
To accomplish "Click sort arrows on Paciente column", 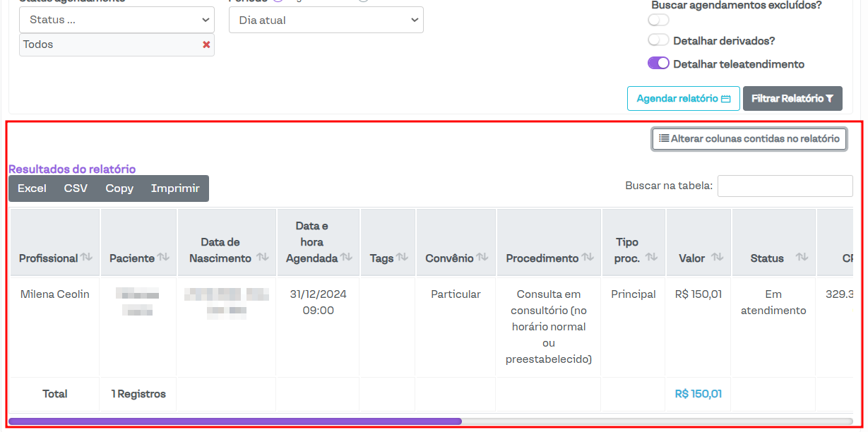I will coord(163,258).
